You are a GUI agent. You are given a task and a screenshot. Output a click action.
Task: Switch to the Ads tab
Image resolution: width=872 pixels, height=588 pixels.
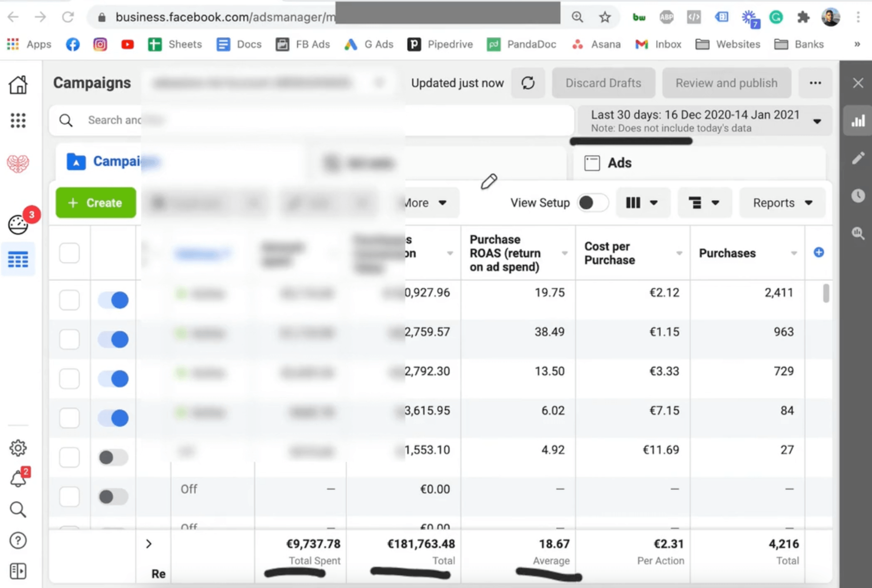tap(619, 163)
